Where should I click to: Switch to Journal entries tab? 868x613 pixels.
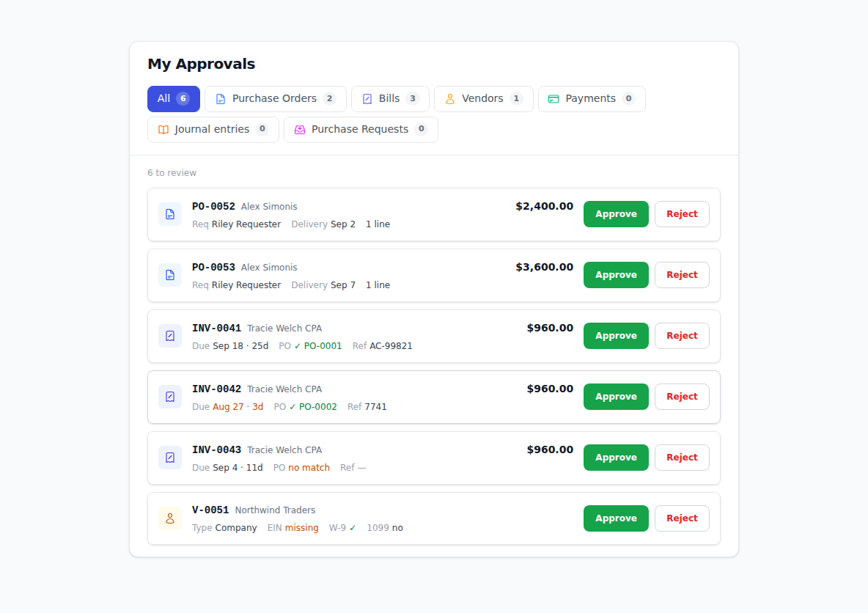(213, 130)
